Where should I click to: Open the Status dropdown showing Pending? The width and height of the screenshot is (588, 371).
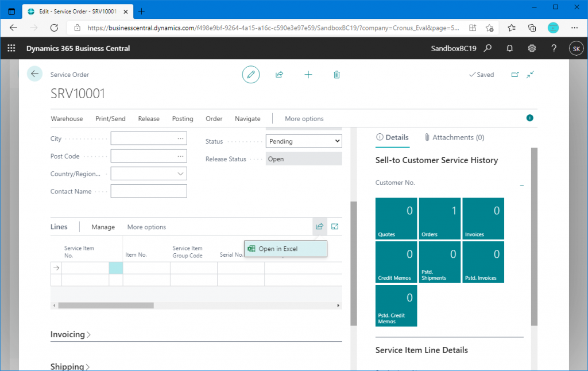pyautogui.click(x=304, y=141)
